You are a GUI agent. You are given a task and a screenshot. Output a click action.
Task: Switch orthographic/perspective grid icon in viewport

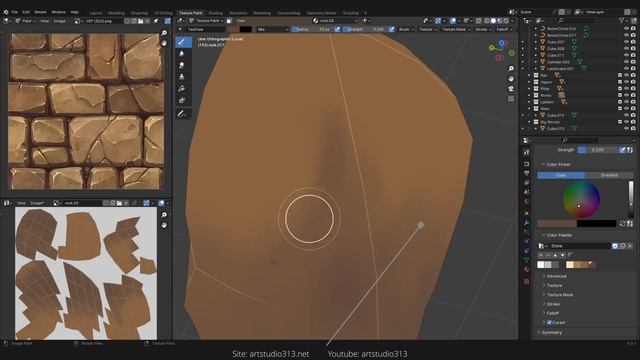511,99
